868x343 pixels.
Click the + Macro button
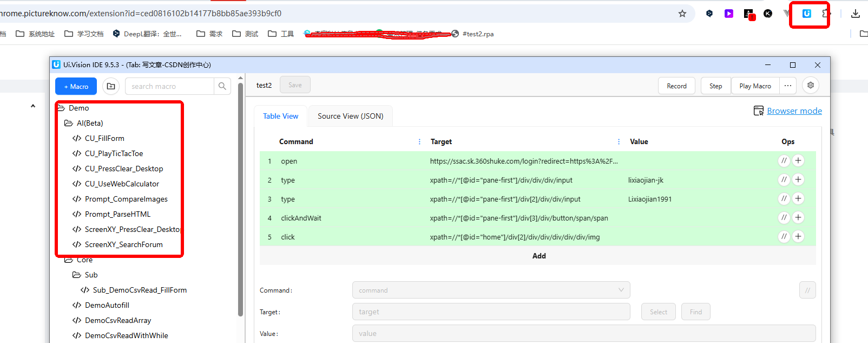(x=76, y=86)
